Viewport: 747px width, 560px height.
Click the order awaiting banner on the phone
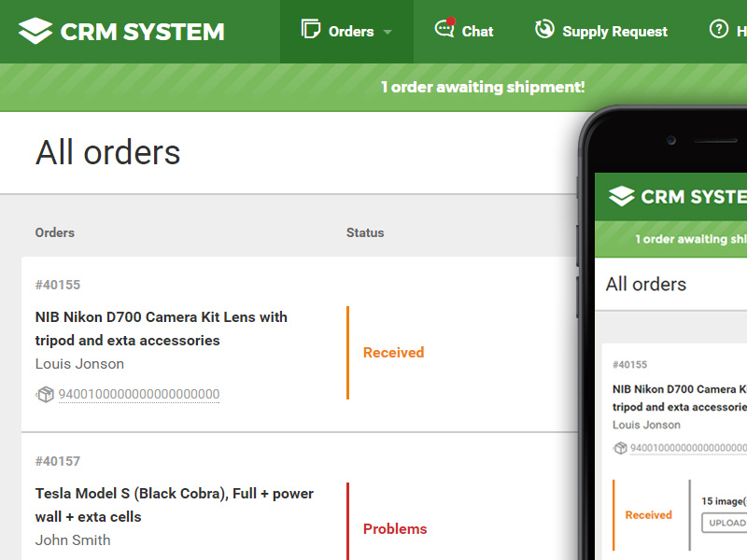(x=691, y=239)
